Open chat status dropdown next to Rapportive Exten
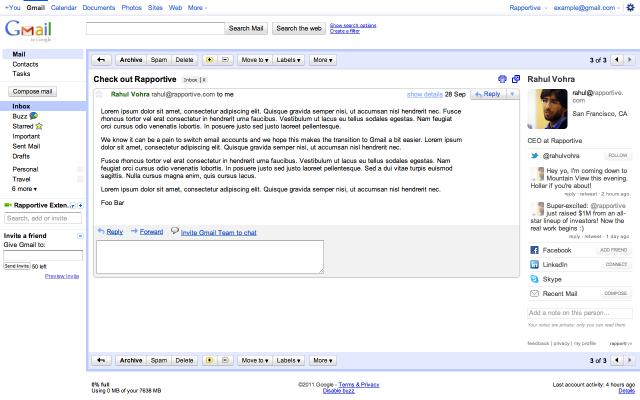640x400 pixels. pos(73,206)
